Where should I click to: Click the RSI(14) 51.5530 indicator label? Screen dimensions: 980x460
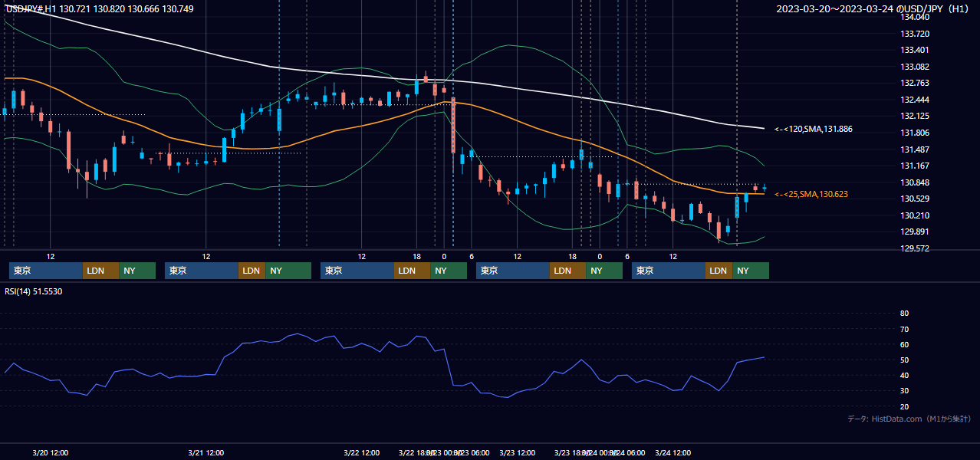[34, 291]
